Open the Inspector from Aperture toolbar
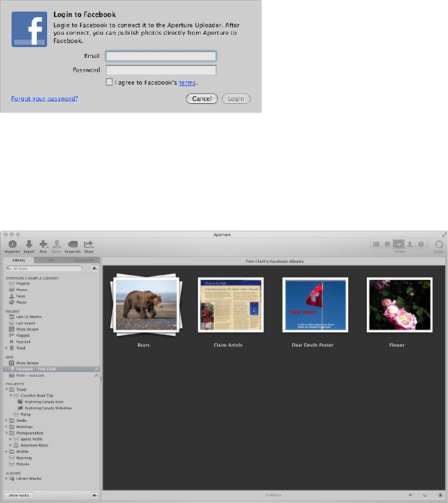Screen dimensions: 448x503 point(12,244)
